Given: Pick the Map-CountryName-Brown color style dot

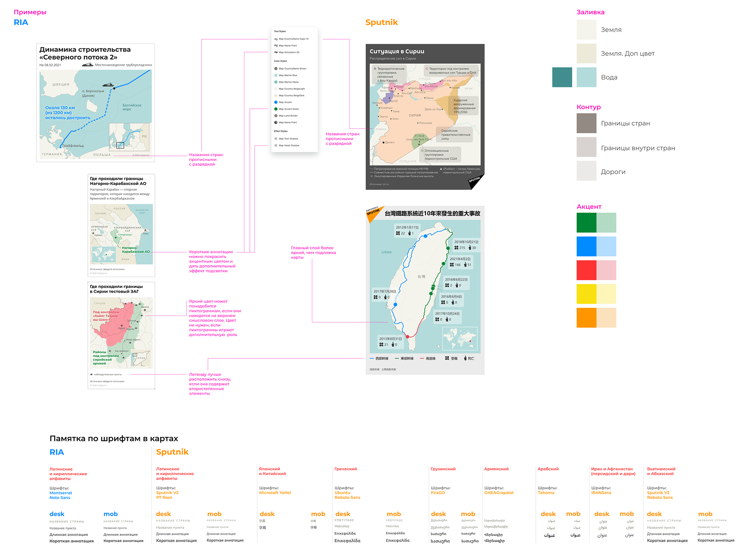Looking at the screenshot, I should [x=276, y=68].
